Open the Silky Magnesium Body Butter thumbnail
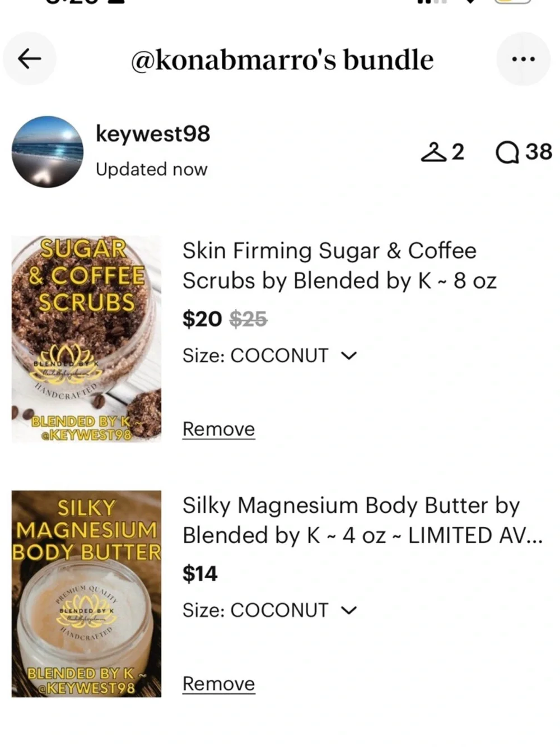560x747 pixels. (x=86, y=594)
